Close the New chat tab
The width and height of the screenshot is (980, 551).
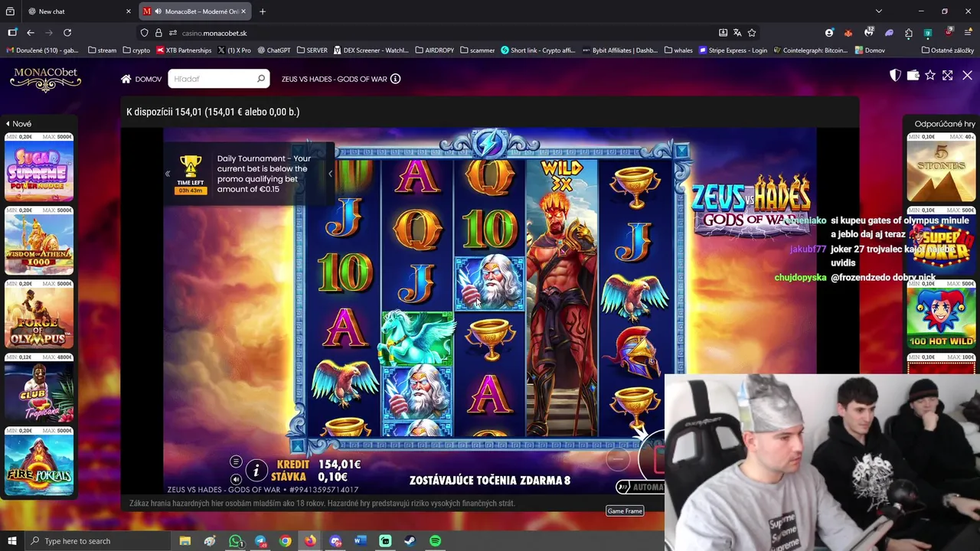click(129, 11)
